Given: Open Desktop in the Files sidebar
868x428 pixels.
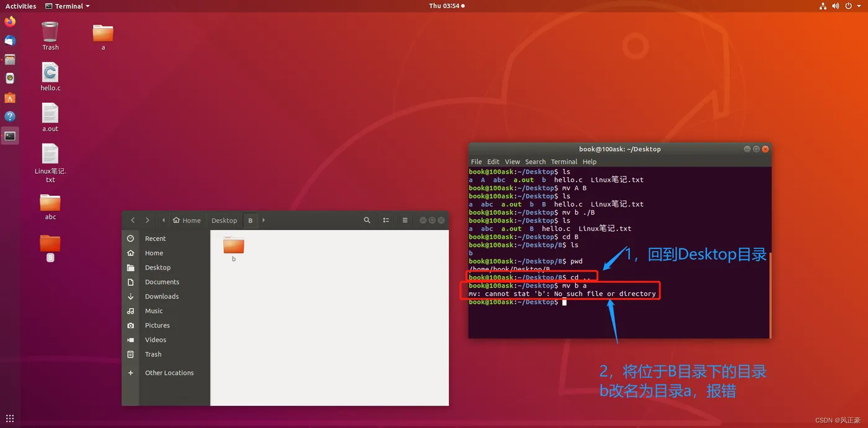Looking at the screenshot, I should [x=166, y=268].
